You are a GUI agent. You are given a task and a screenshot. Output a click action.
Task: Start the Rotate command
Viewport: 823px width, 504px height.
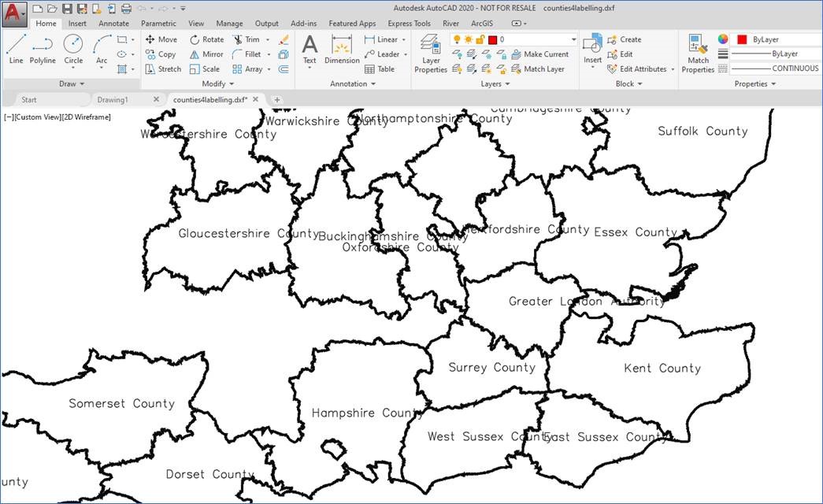pos(207,39)
